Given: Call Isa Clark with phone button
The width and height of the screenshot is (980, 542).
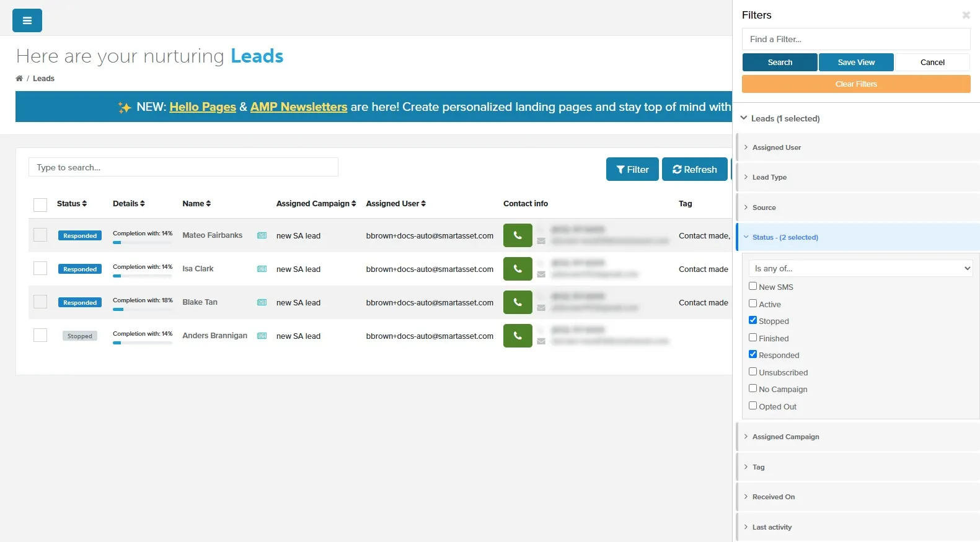Looking at the screenshot, I should pyautogui.click(x=518, y=269).
